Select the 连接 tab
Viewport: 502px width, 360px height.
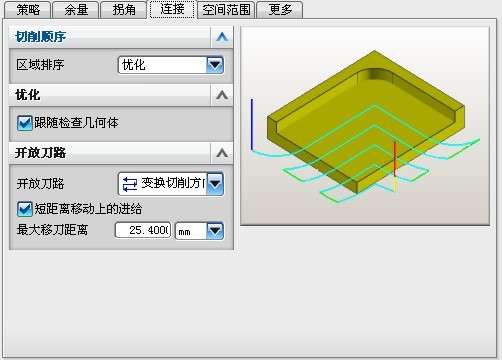pos(172,9)
